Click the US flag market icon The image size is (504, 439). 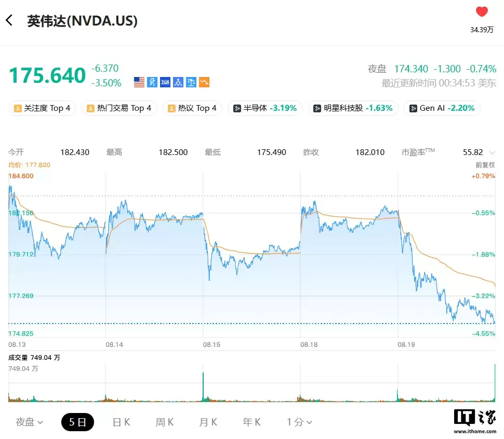coord(139,82)
